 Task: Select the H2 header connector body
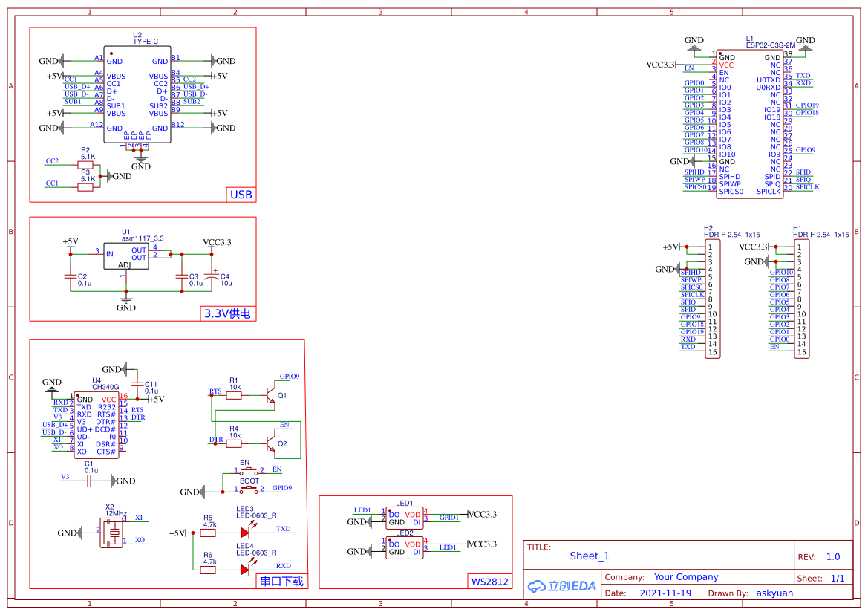[713, 299]
